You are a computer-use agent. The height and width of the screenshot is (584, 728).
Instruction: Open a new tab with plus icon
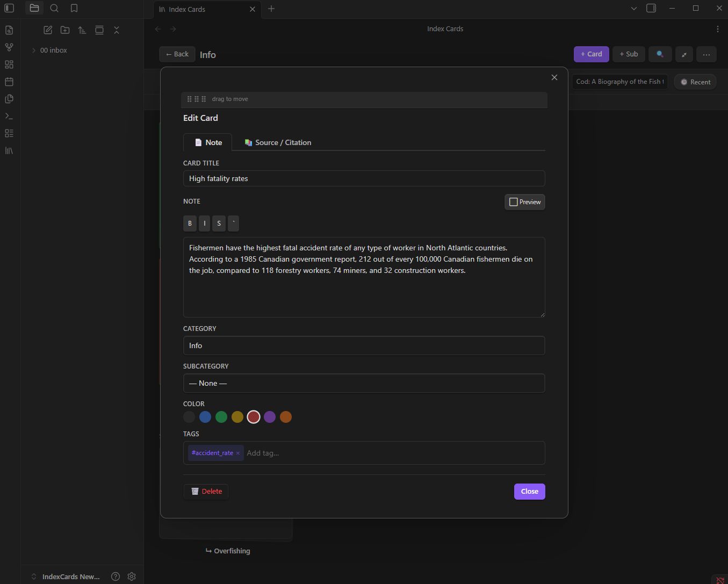[271, 9]
